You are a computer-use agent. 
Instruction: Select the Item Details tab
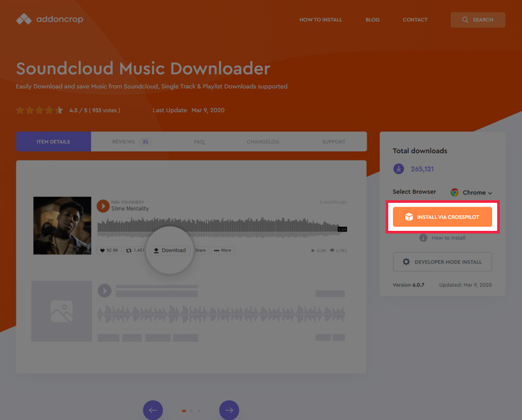(54, 142)
